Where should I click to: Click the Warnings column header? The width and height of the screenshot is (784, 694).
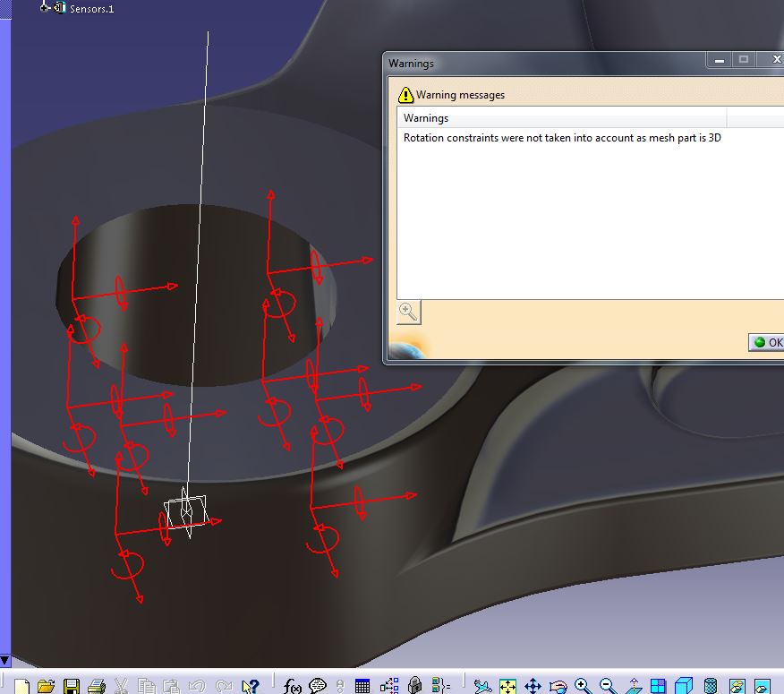(x=561, y=118)
